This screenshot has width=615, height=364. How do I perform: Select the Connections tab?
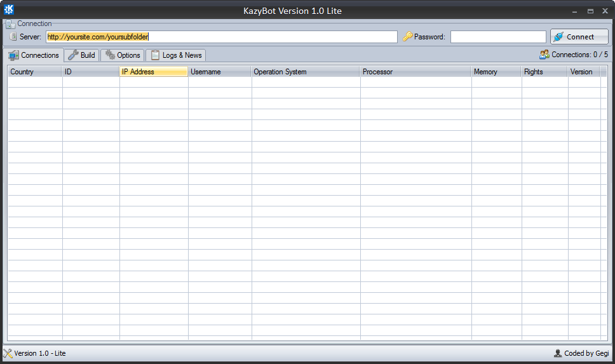pos(34,55)
